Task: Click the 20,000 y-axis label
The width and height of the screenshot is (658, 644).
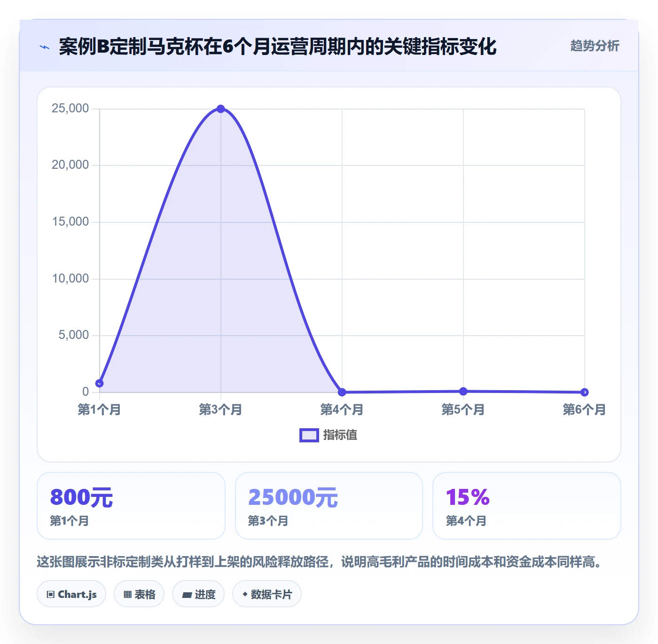Action: pos(70,165)
